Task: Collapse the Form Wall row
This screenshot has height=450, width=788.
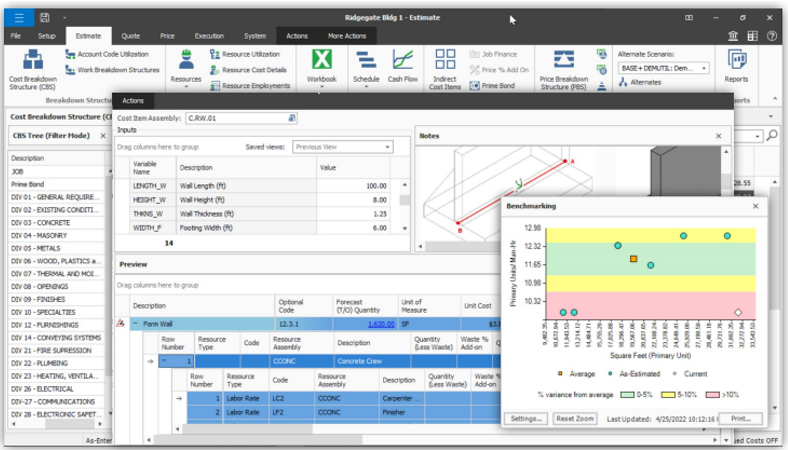Action: click(136, 324)
